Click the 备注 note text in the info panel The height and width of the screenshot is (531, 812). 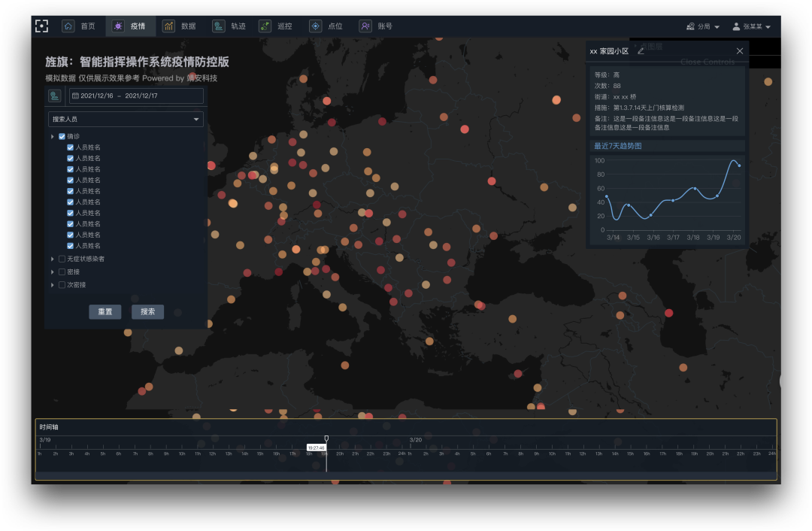tap(666, 123)
